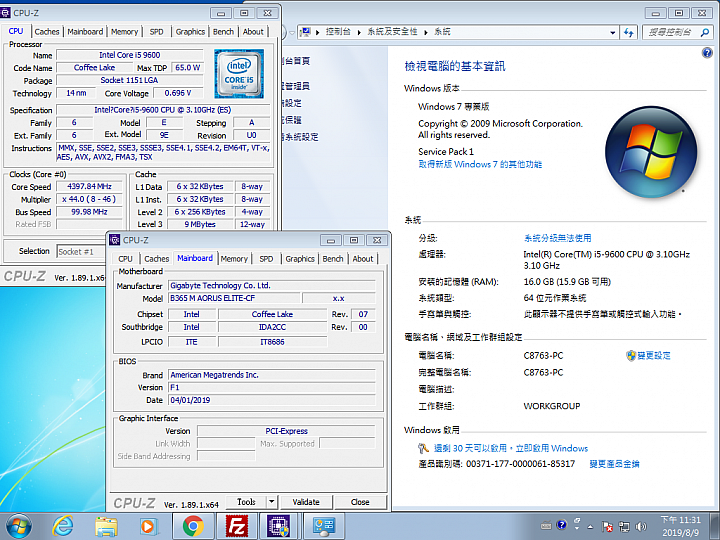Open FileZilla from the taskbar
Screen dimensions: 720x540
point(237,526)
